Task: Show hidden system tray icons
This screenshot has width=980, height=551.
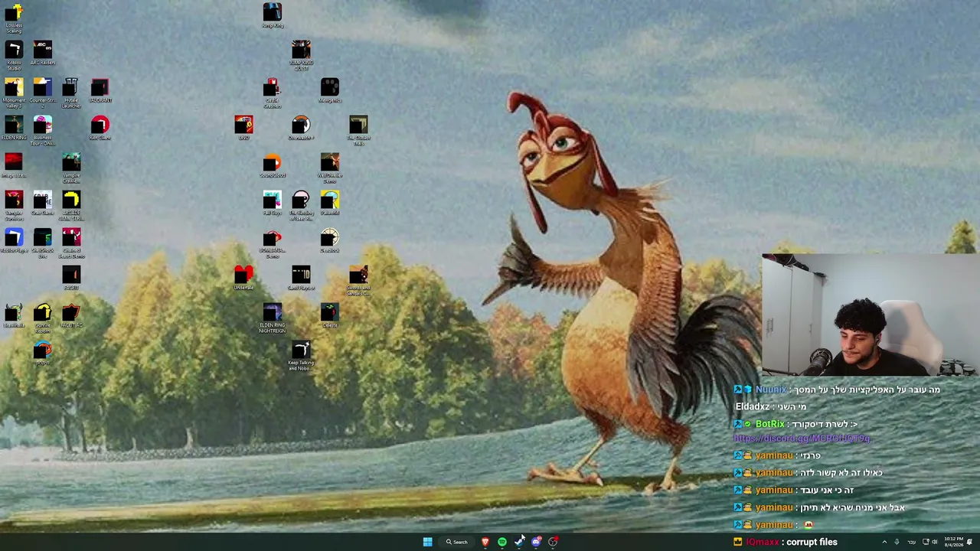Action: pyautogui.click(x=884, y=542)
